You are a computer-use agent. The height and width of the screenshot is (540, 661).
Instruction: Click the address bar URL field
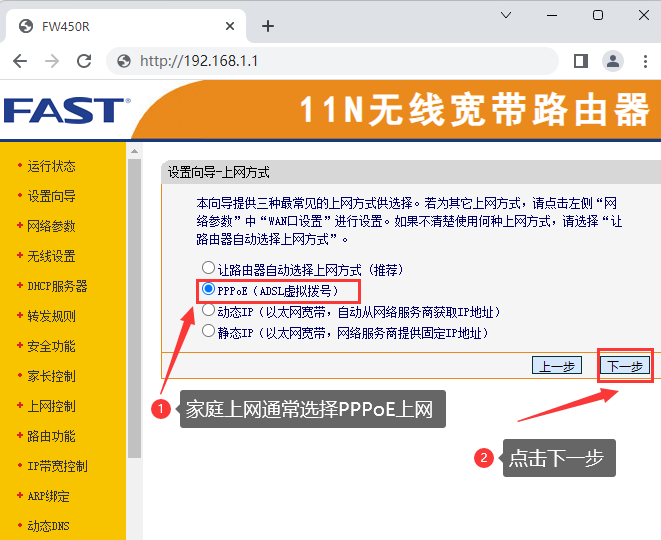point(333,61)
